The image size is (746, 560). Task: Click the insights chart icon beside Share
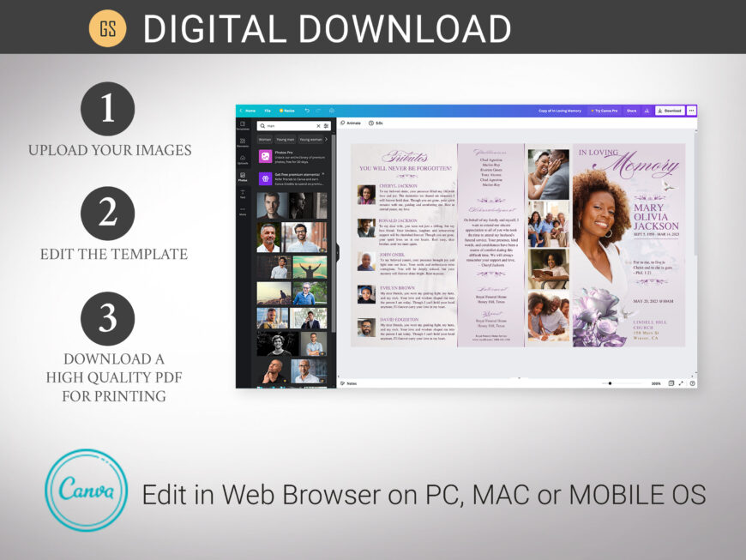647,111
